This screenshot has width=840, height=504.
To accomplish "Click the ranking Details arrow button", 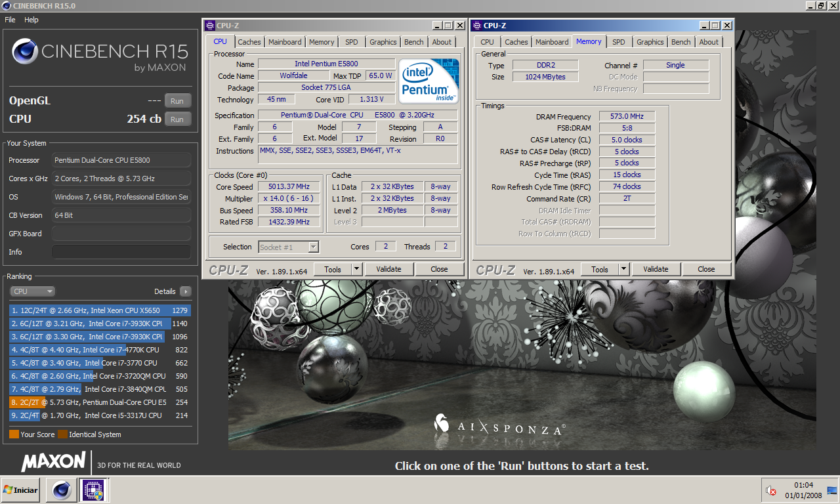I will [x=185, y=291].
